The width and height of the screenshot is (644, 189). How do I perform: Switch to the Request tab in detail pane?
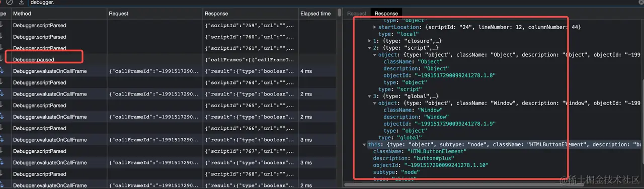click(x=357, y=14)
